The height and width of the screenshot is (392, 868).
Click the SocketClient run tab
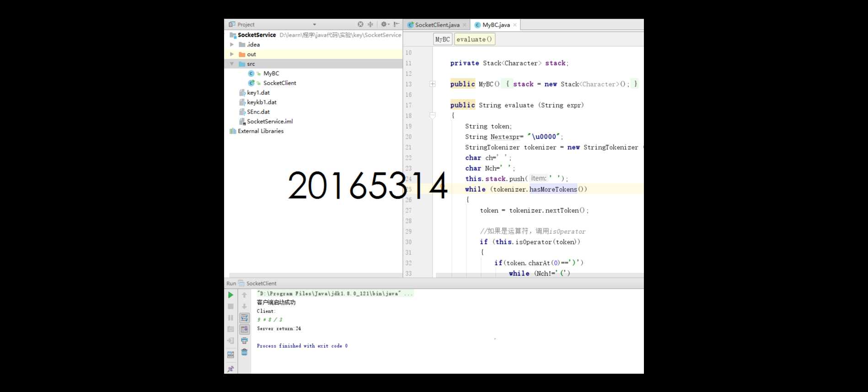tap(261, 283)
